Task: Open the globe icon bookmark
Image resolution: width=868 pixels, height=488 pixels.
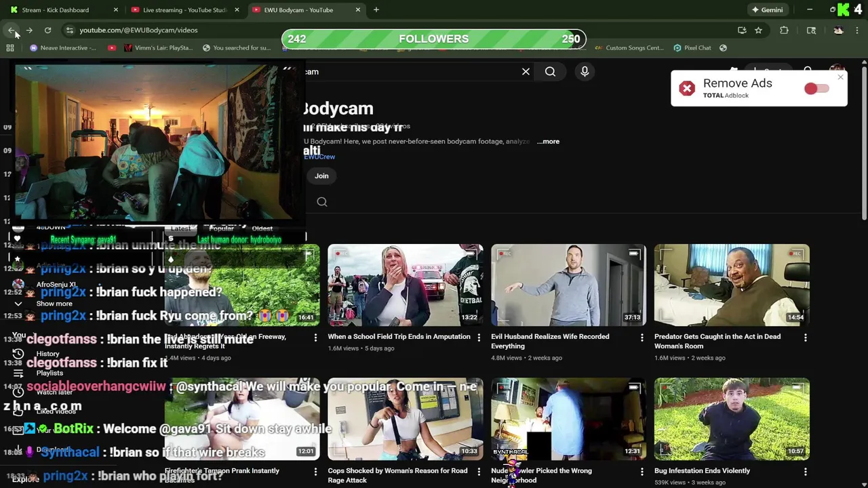Action: coord(723,47)
